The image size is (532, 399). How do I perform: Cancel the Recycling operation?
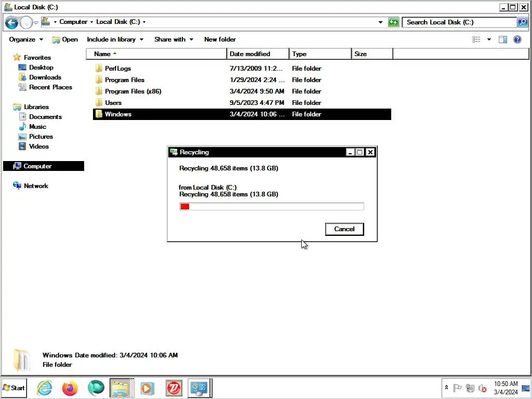click(344, 229)
